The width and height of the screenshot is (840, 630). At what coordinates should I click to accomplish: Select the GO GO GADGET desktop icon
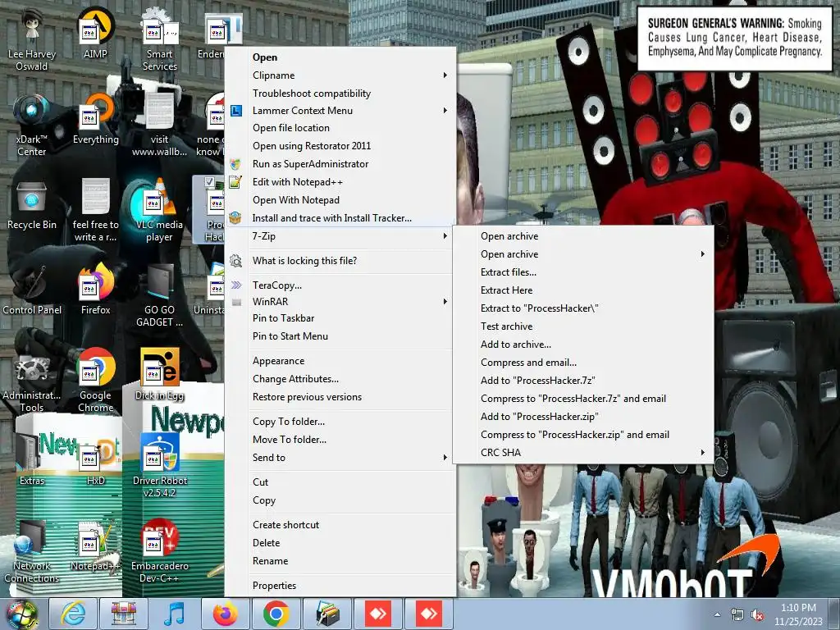[x=159, y=295]
